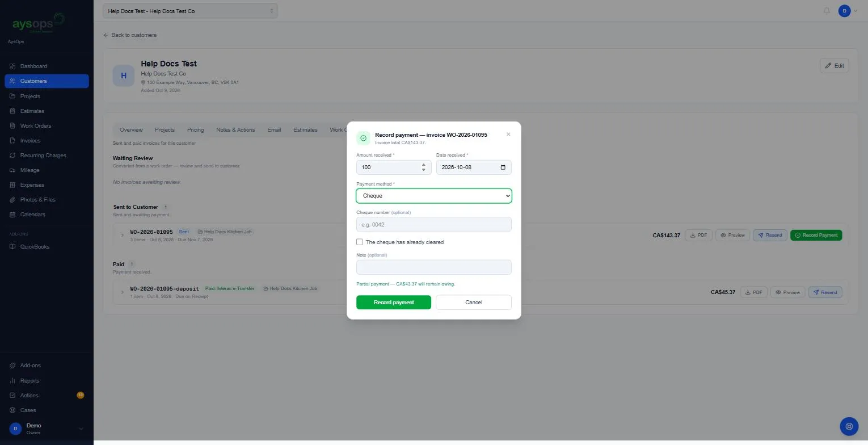Click Cancel in the payment dialog

474,303
